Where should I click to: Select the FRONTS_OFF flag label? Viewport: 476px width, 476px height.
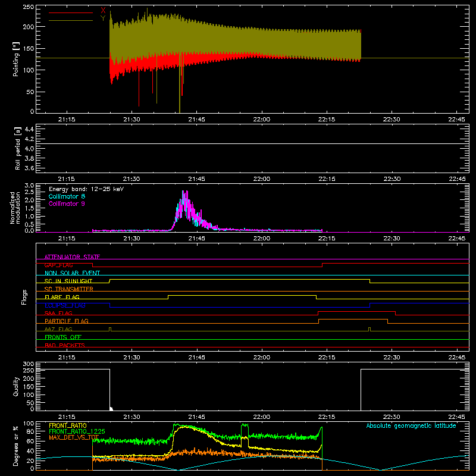click(63, 337)
